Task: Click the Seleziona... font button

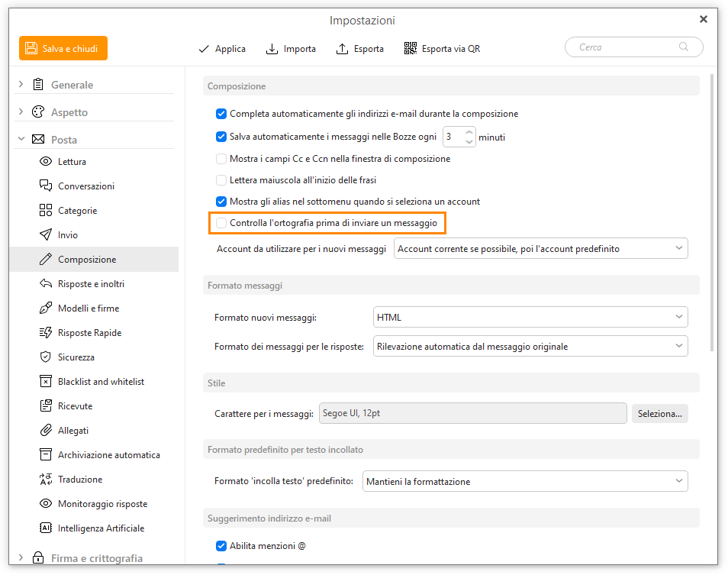Action: (x=660, y=413)
